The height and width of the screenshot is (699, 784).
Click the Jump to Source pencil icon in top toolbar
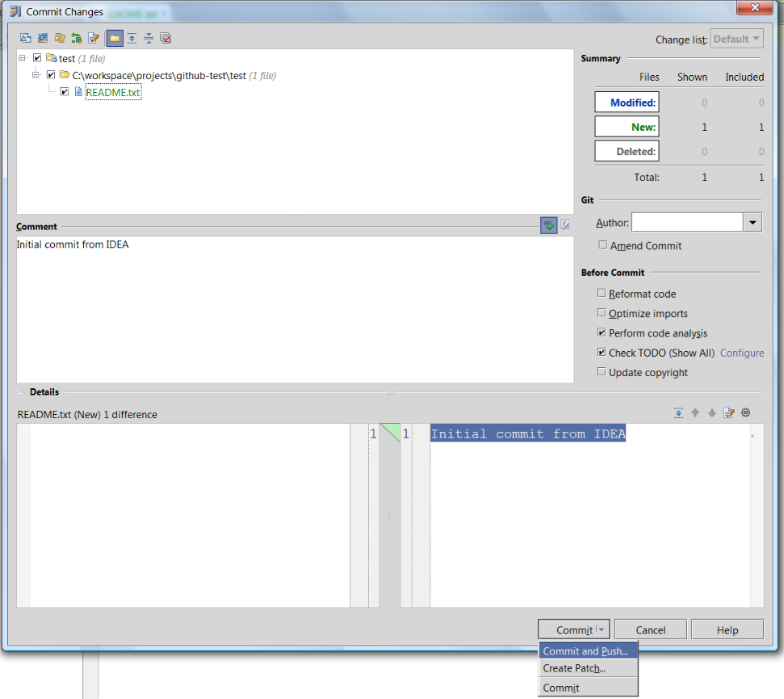pyautogui.click(x=94, y=38)
